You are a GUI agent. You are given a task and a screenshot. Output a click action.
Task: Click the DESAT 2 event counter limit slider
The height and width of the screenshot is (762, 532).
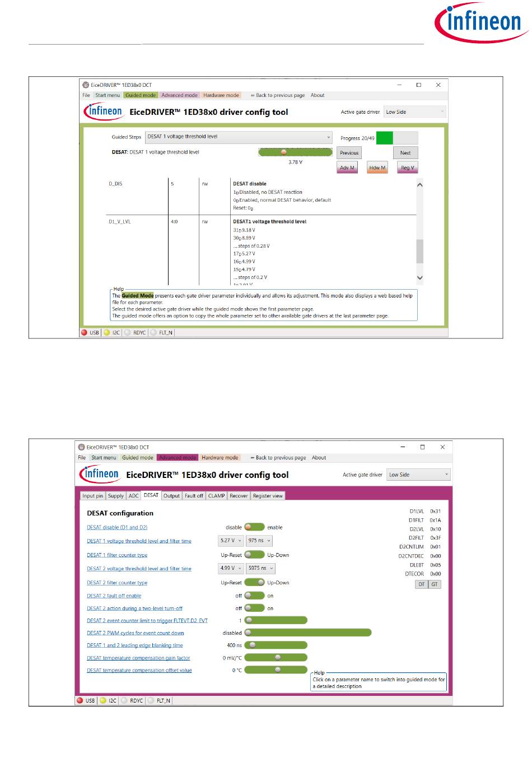(x=276, y=620)
